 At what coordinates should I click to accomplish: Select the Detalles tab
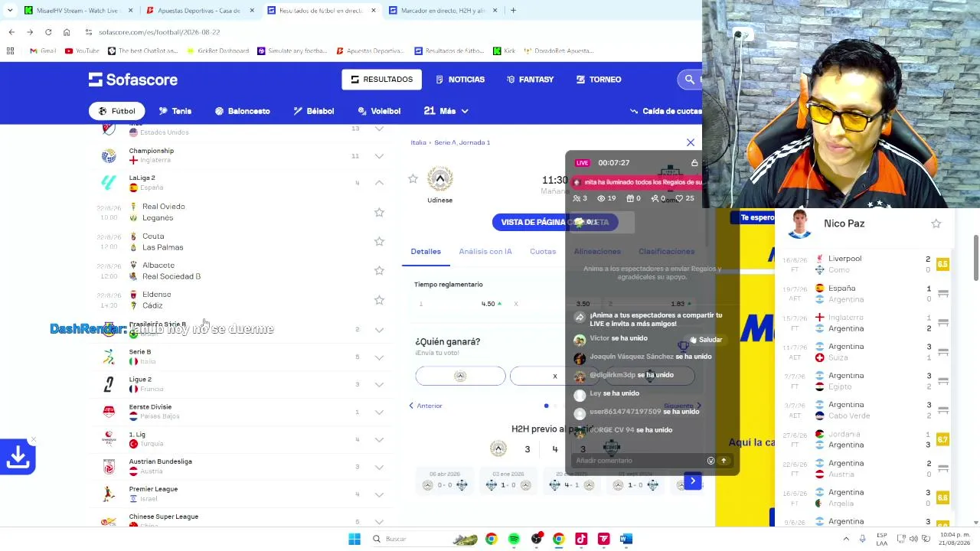(x=426, y=252)
